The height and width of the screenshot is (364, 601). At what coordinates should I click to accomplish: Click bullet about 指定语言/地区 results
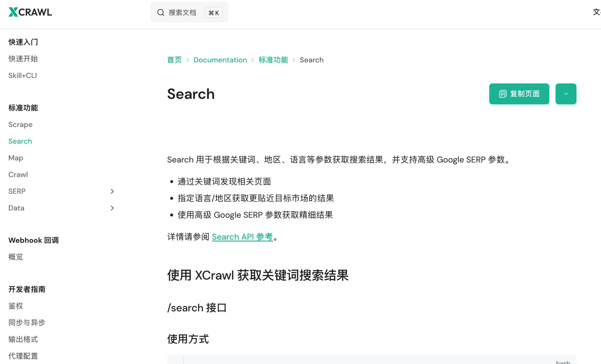coord(256,198)
